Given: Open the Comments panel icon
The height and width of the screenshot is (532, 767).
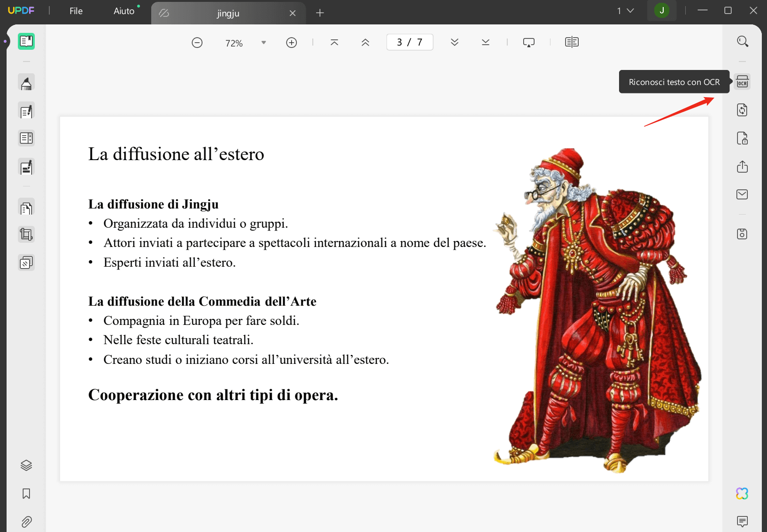Looking at the screenshot, I should (x=742, y=521).
